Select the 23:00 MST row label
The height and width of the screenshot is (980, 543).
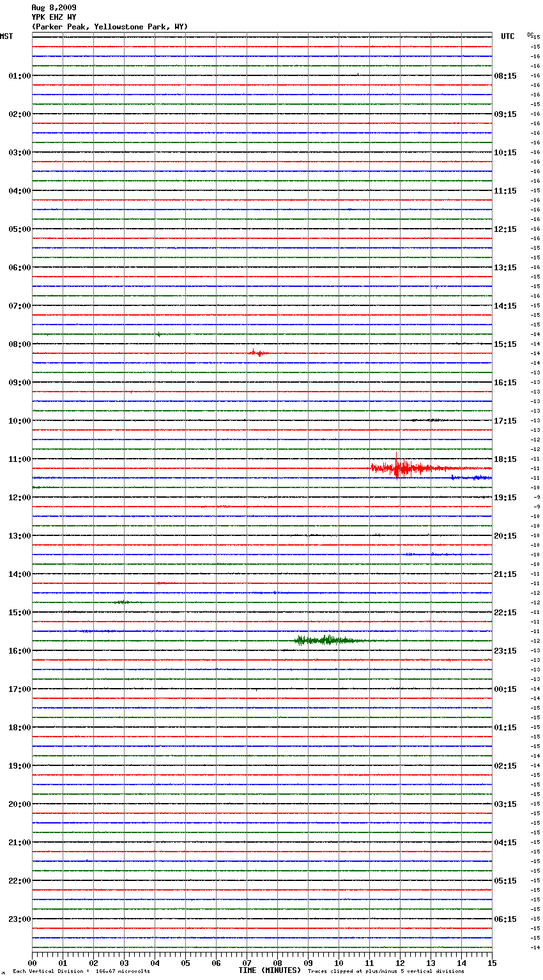[20, 919]
